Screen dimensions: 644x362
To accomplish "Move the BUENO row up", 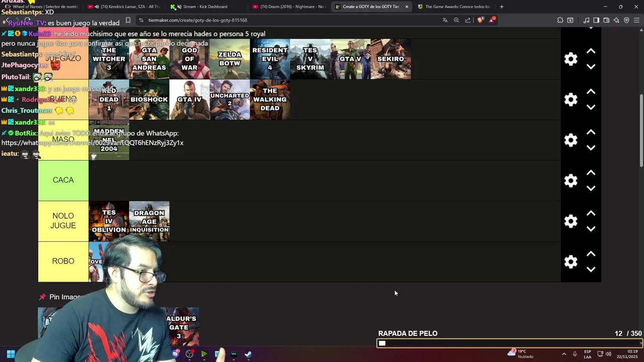I will [x=591, y=92].
